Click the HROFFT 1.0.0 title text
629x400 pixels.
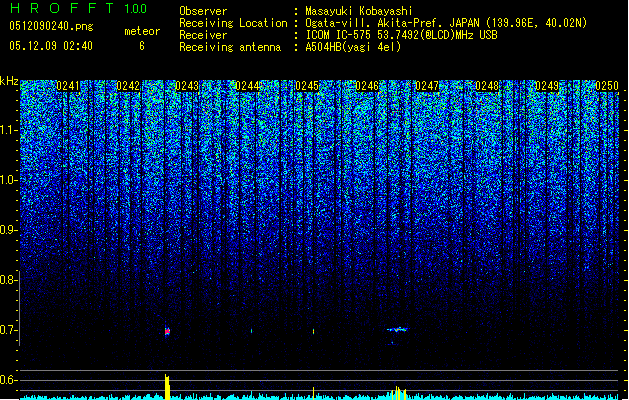79,8
